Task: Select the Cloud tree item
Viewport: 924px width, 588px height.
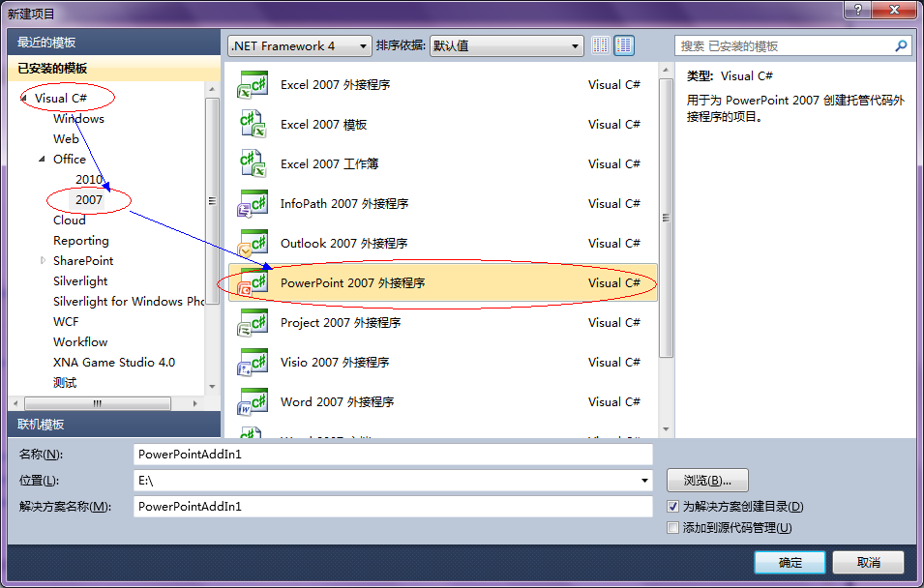Action: (69, 220)
